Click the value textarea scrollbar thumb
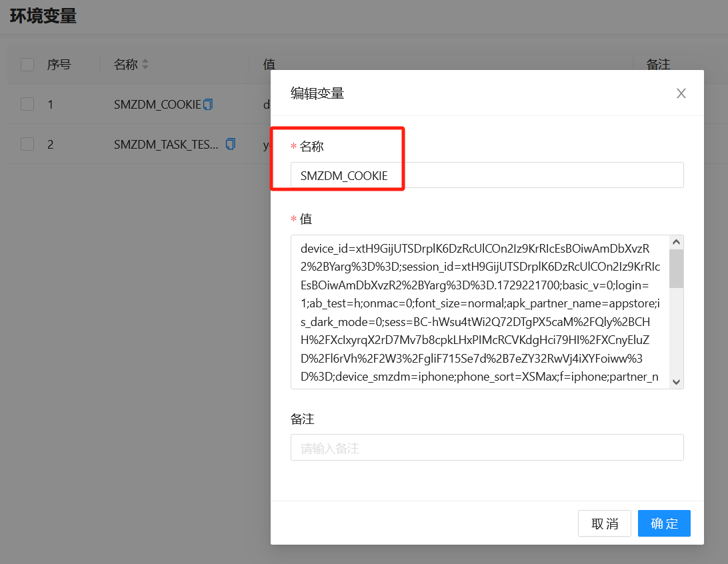The image size is (728, 564). coord(676,268)
